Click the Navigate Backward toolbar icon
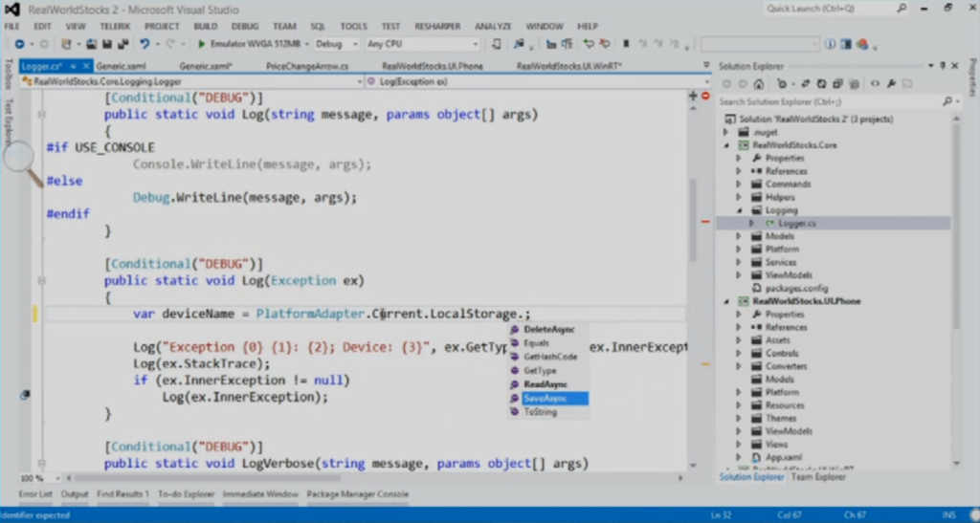This screenshot has height=523, width=980. tap(19, 44)
